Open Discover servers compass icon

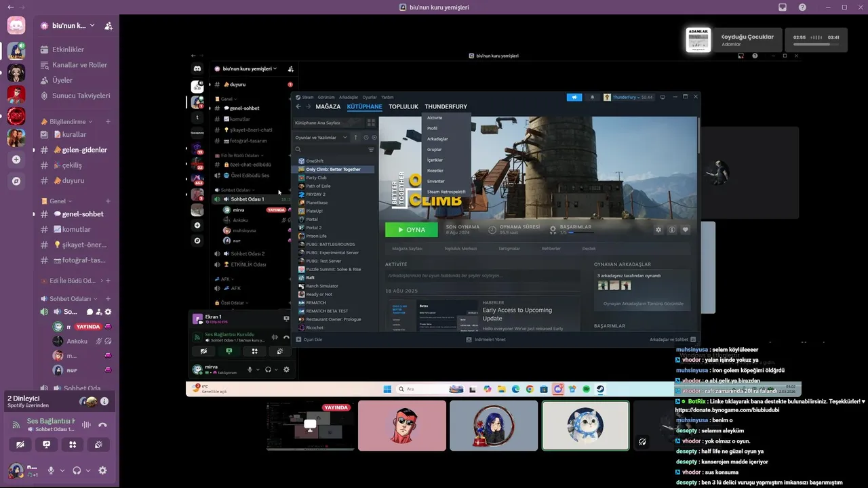(16, 181)
